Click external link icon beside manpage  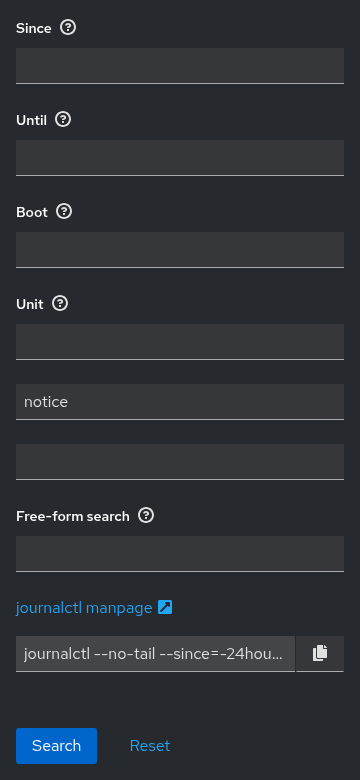tap(165, 607)
